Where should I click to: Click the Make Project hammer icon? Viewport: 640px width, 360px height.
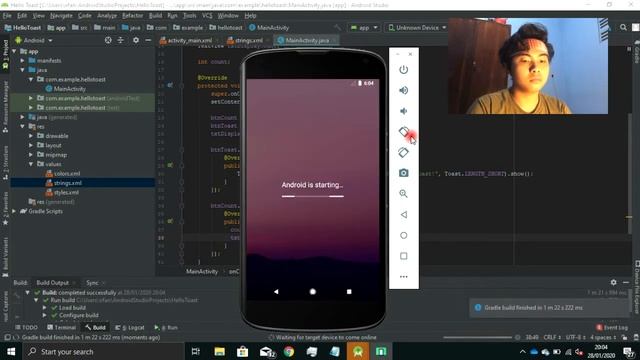coord(337,27)
